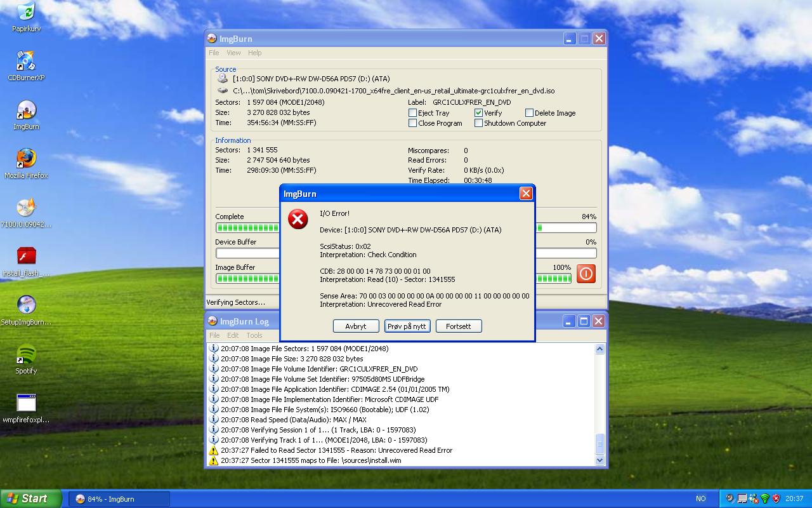Click the red error icon in the I/O Error dialog
The image size is (812, 508).
tap(298, 219)
